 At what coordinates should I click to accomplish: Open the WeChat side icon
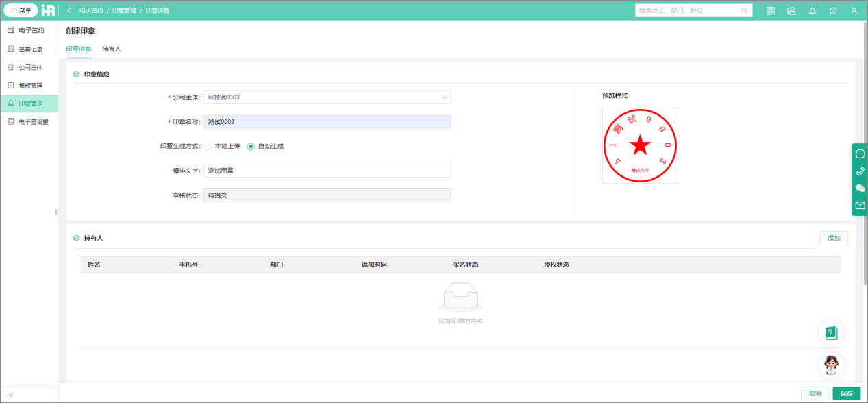860,188
